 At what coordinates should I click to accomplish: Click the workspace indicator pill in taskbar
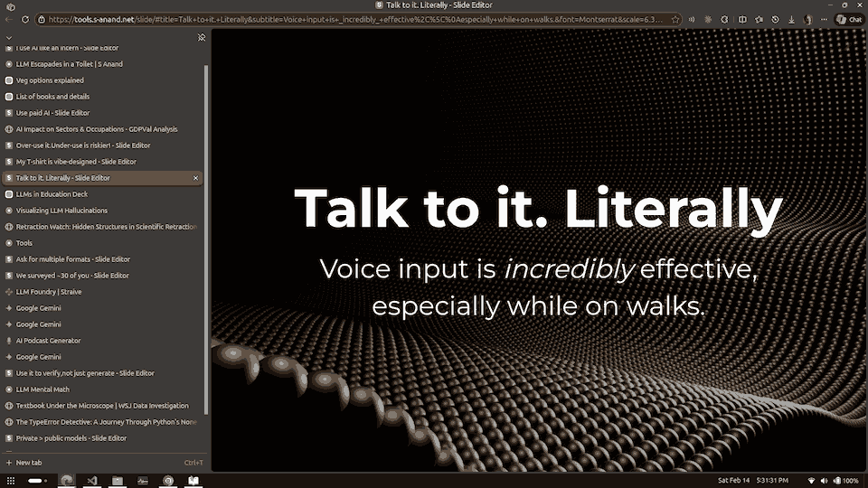click(37, 481)
